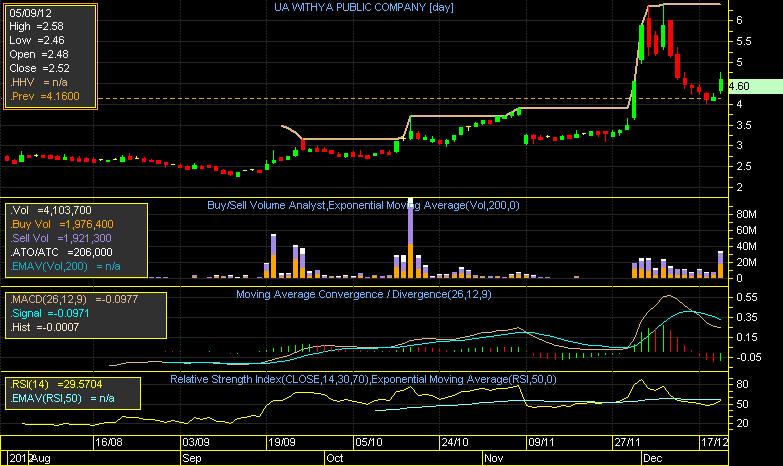This screenshot has height=466, width=783.
Task: Click the 19/09 date marker on time axis
Action: point(282,442)
